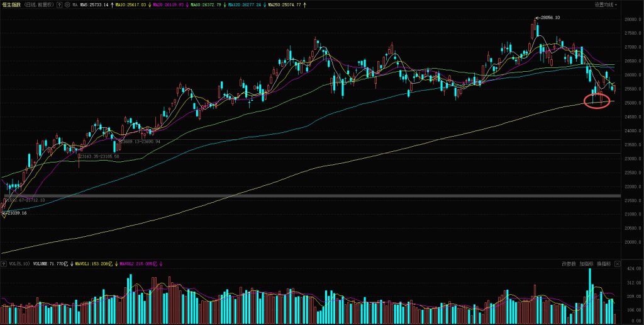The height and width of the screenshot is (325, 644).
Task: Click the red circled candlestick annotation
Action: click(597, 100)
